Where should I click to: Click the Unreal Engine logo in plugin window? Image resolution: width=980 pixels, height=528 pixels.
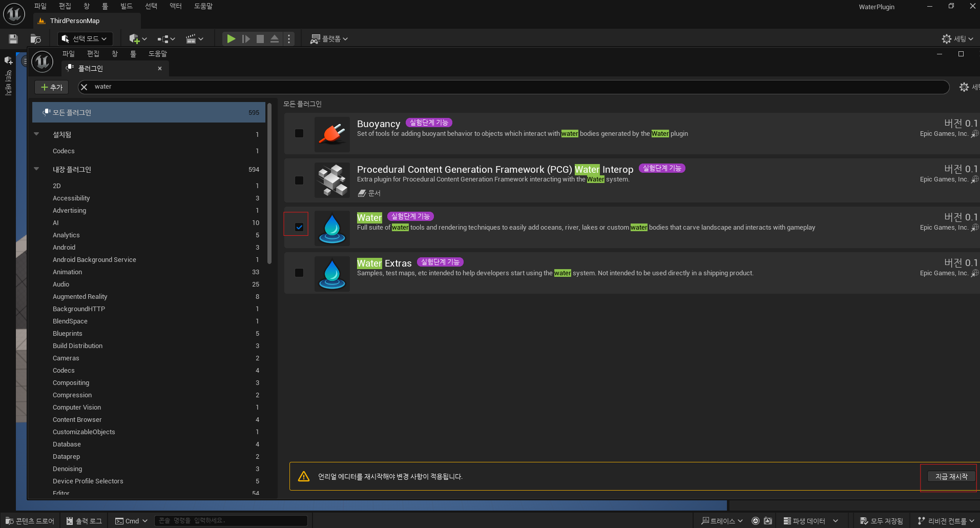[43, 62]
